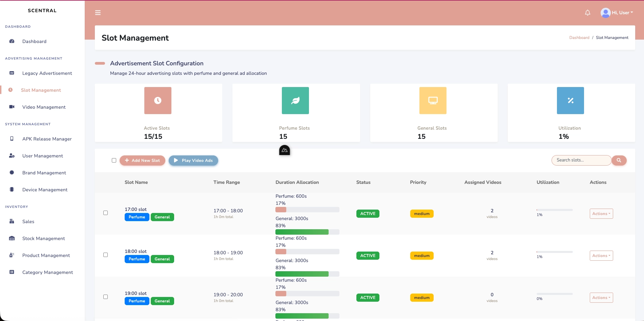Open Category Management from the Inventory section

coord(47,272)
